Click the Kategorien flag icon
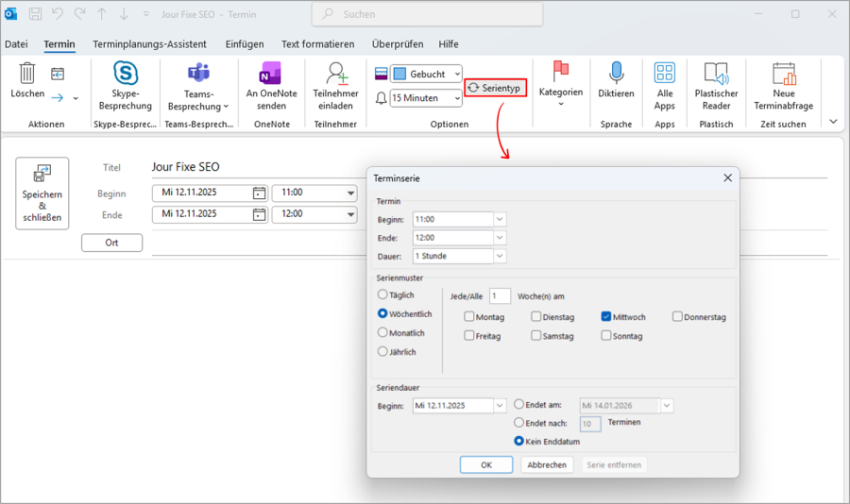 tap(560, 71)
